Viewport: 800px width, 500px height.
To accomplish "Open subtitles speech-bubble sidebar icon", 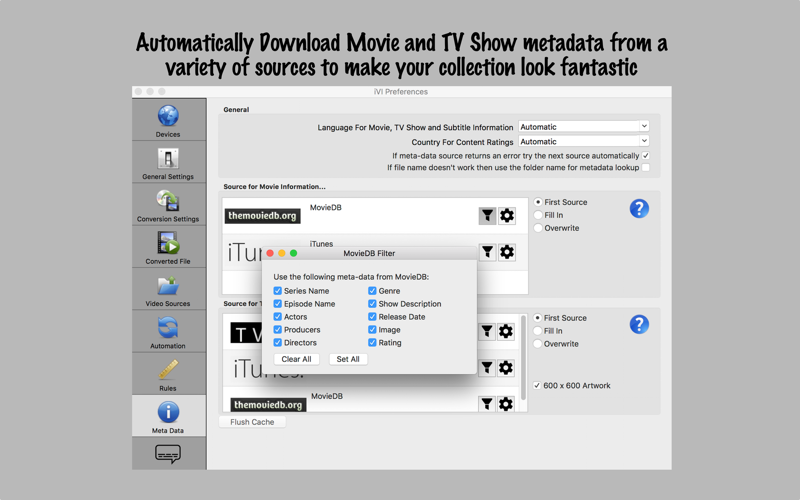I will click(168, 454).
